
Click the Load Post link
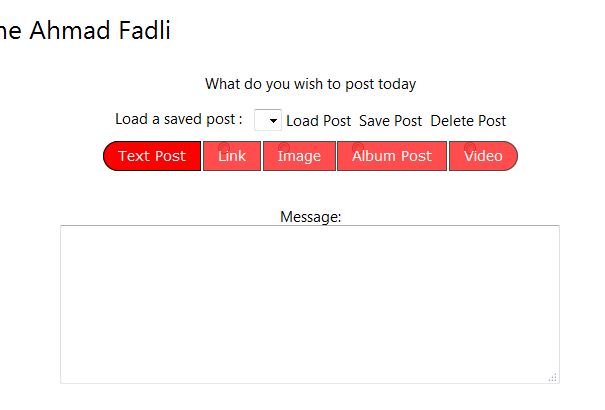tap(318, 121)
